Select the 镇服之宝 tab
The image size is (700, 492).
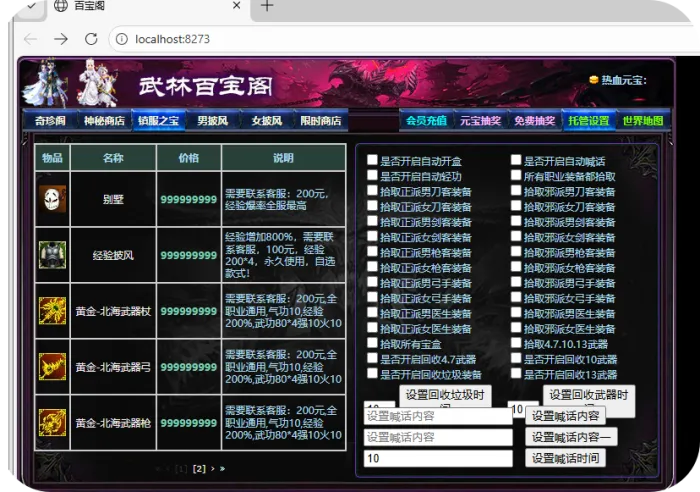[x=158, y=121]
